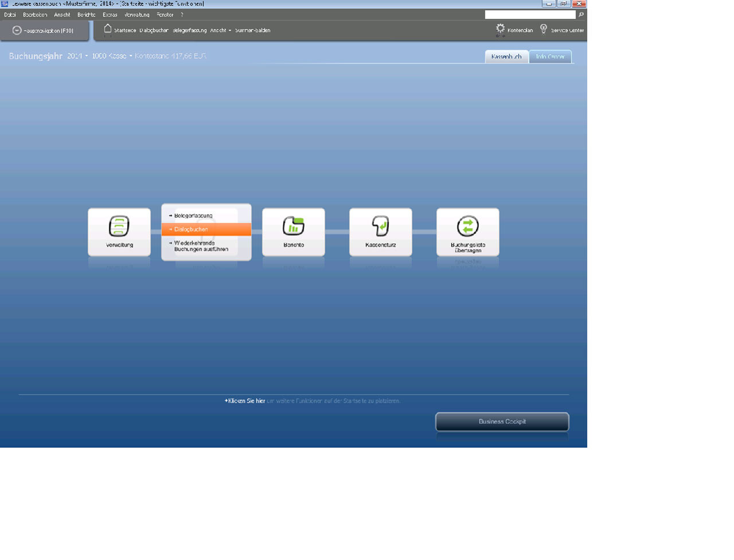Click the search magnifier icon

click(581, 15)
